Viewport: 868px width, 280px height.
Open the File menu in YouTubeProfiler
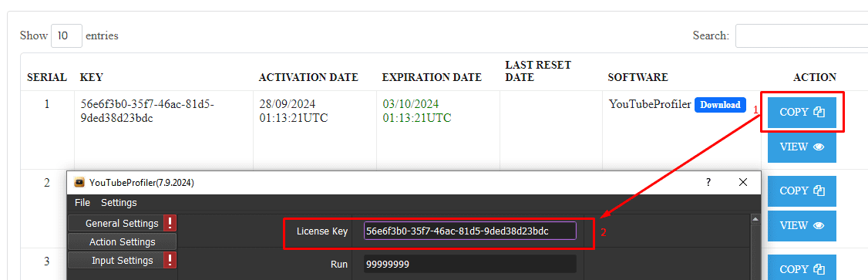82,203
